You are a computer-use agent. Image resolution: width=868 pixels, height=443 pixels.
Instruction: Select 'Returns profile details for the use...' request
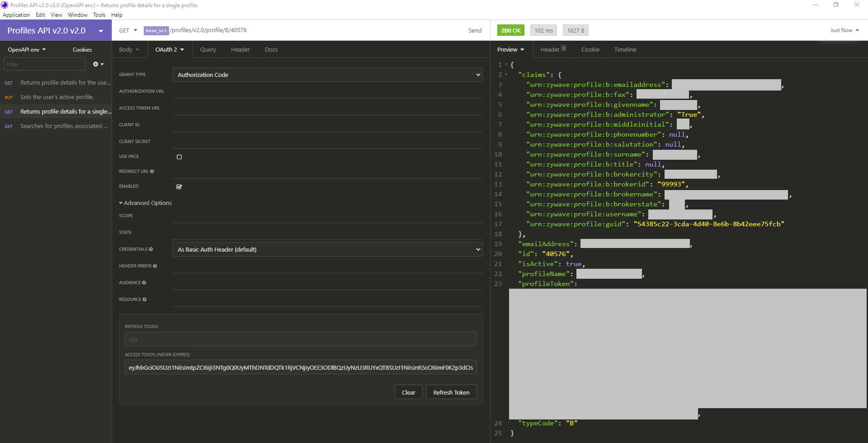click(x=56, y=83)
